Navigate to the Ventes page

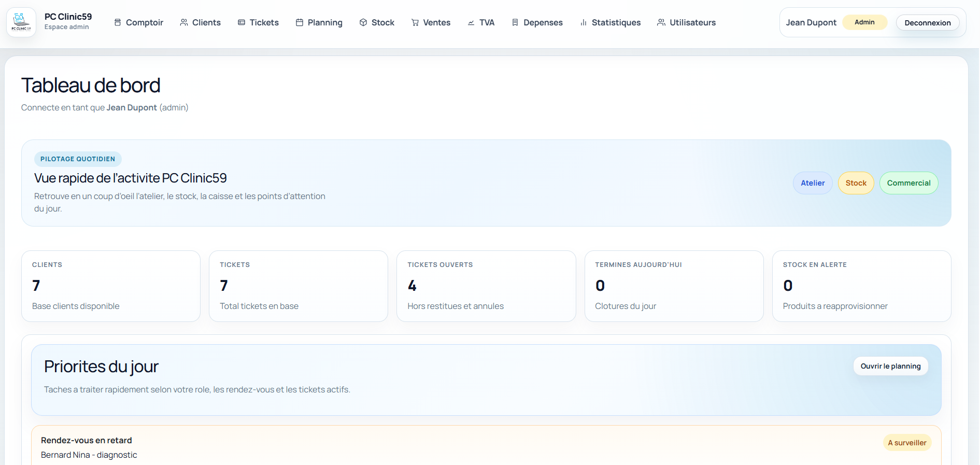coord(431,22)
